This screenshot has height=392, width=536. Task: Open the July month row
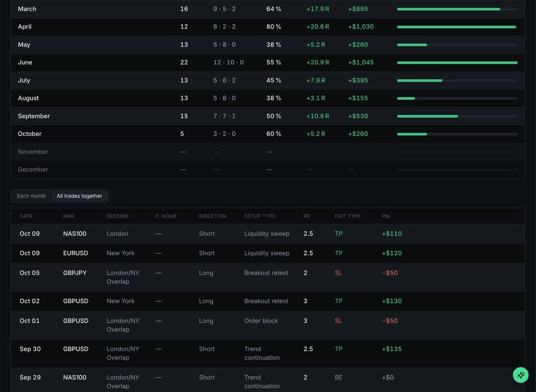pyautogui.click(x=268, y=80)
